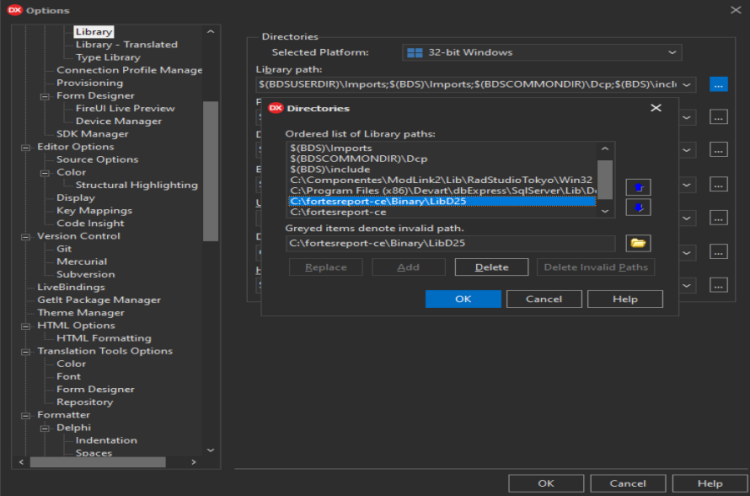Collapse the HTML Options tree node
The image size is (750, 496).
[x=25, y=326]
